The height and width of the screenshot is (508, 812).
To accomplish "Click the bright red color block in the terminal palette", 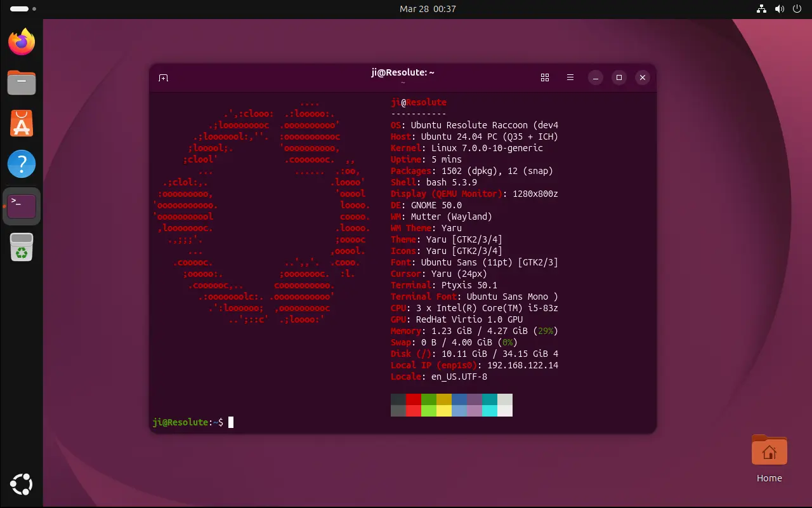I will tap(414, 411).
